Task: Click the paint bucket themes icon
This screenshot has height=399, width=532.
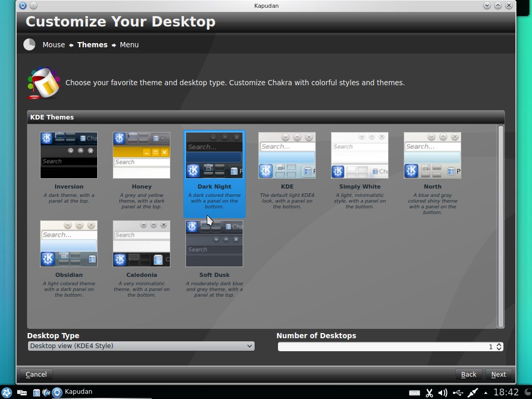Action: pyautogui.click(x=44, y=83)
